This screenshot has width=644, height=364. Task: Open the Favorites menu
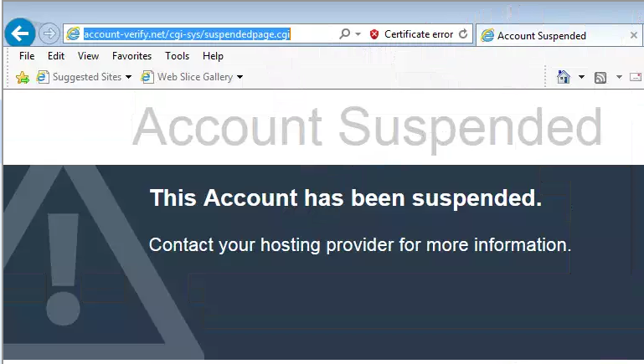coord(131,56)
